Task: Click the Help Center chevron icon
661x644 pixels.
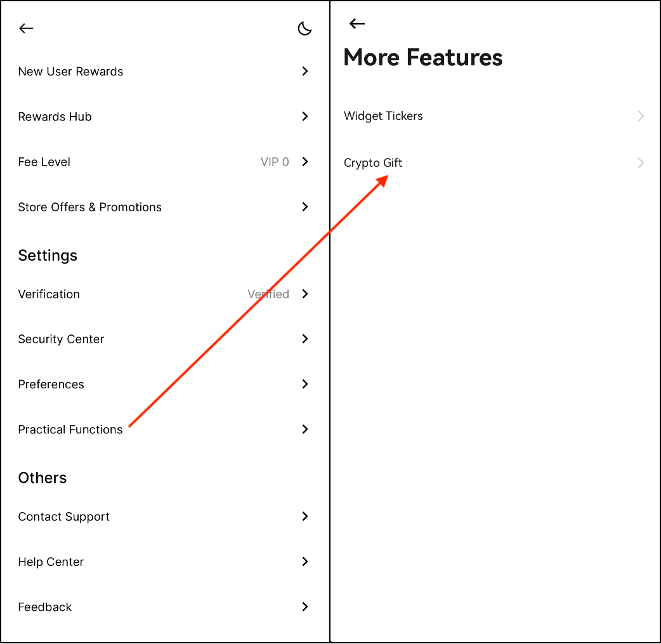Action: 305,562
